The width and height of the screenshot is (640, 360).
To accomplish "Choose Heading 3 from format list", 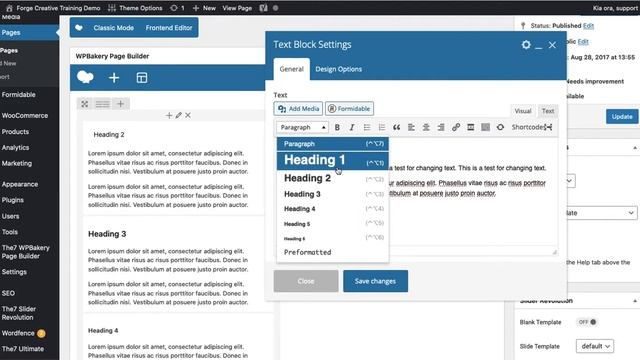I will 333,194.
